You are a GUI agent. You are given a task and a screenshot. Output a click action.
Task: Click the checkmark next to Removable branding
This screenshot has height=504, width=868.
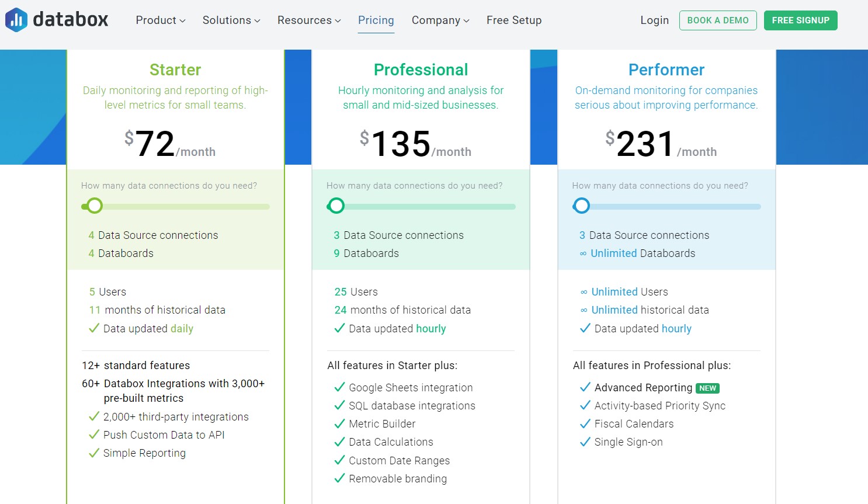coord(339,478)
